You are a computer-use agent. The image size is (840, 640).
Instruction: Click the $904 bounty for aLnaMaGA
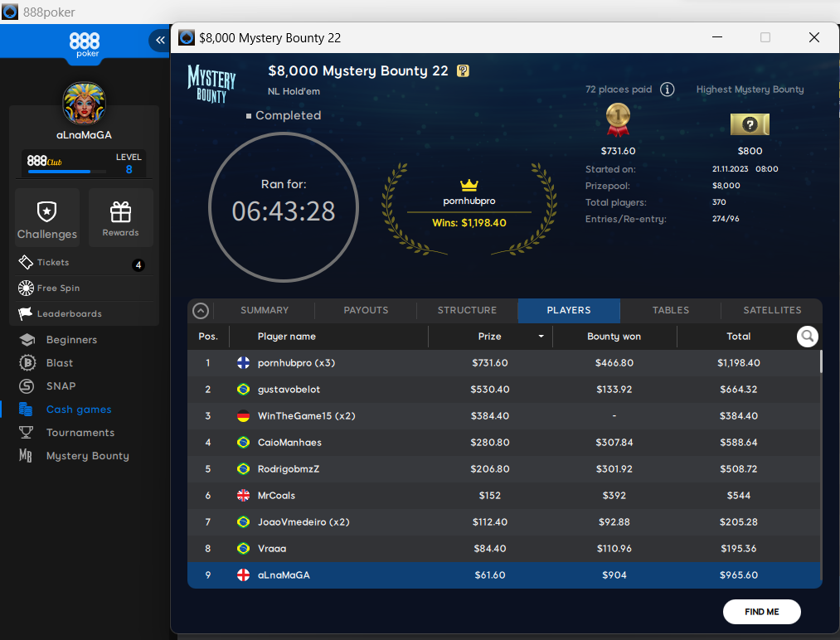point(614,575)
